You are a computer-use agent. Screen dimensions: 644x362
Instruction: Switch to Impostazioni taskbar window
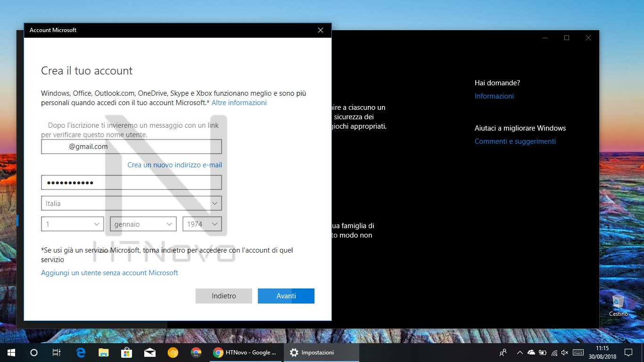pyautogui.click(x=322, y=352)
